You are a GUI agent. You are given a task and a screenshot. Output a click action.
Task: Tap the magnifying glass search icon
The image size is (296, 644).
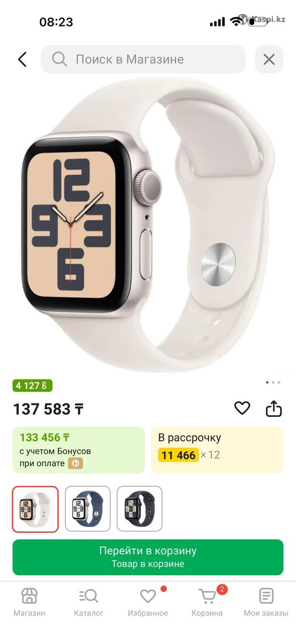coord(60,59)
